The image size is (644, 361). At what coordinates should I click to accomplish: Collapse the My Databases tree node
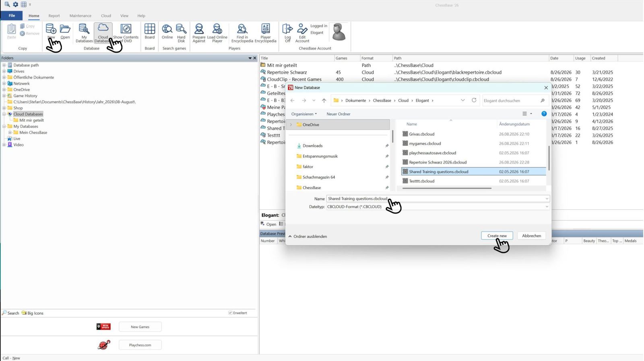(x=4, y=126)
